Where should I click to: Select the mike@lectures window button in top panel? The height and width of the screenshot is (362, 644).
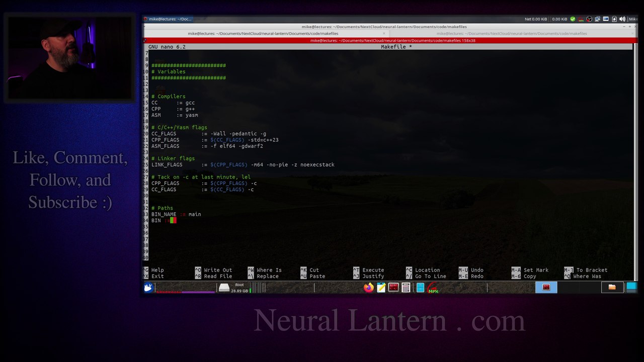(x=168, y=19)
